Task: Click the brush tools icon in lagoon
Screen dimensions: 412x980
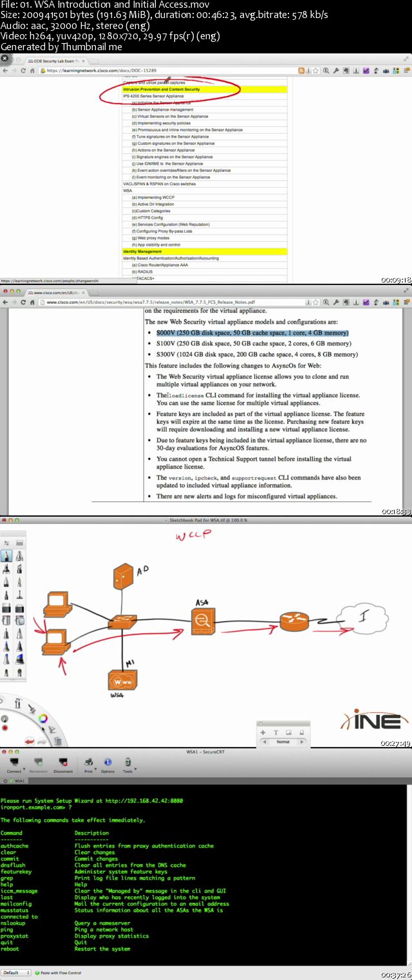Action: (33, 710)
